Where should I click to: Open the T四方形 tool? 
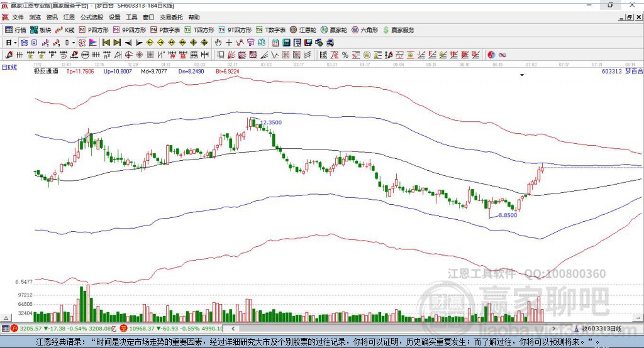(x=199, y=30)
